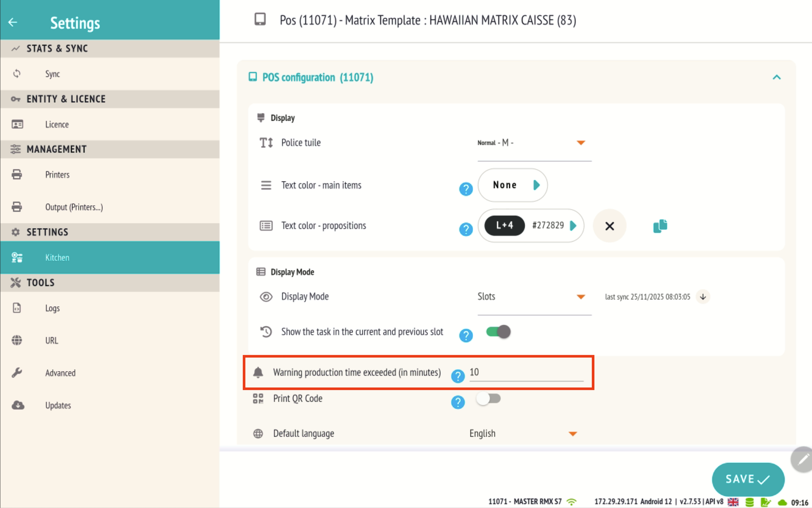Open the Default language dropdown
The width and height of the screenshot is (812, 508).
523,433
